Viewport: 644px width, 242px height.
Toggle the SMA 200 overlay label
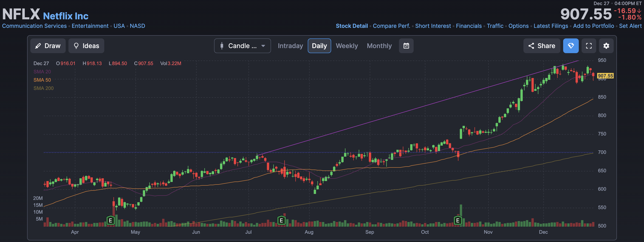(43, 88)
